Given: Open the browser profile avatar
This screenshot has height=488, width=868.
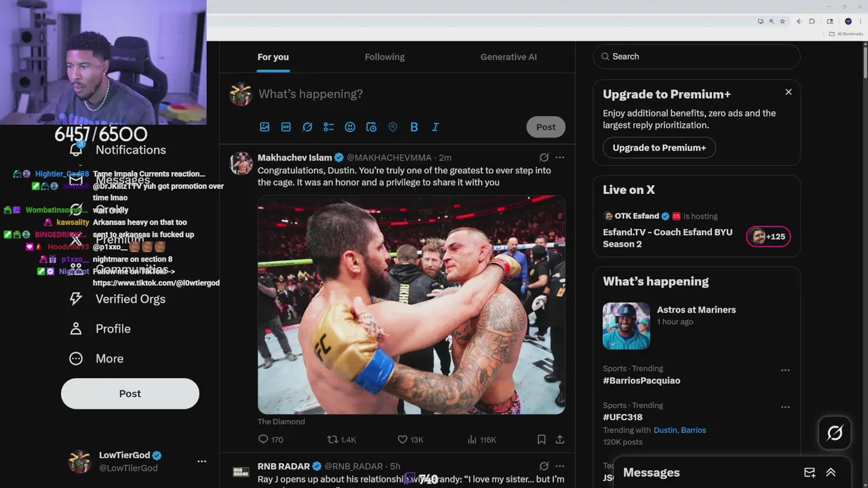Looking at the screenshot, I should (x=848, y=22).
